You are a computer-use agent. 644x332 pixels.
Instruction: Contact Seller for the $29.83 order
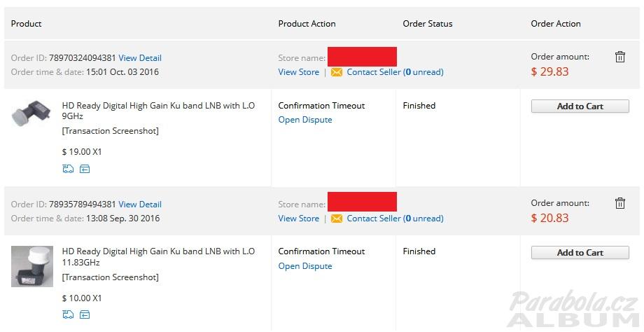click(395, 72)
